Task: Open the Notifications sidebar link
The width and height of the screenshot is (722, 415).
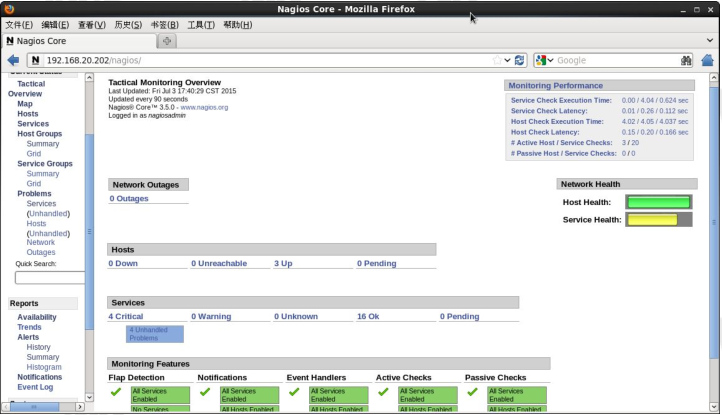Action: coord(40,377)
